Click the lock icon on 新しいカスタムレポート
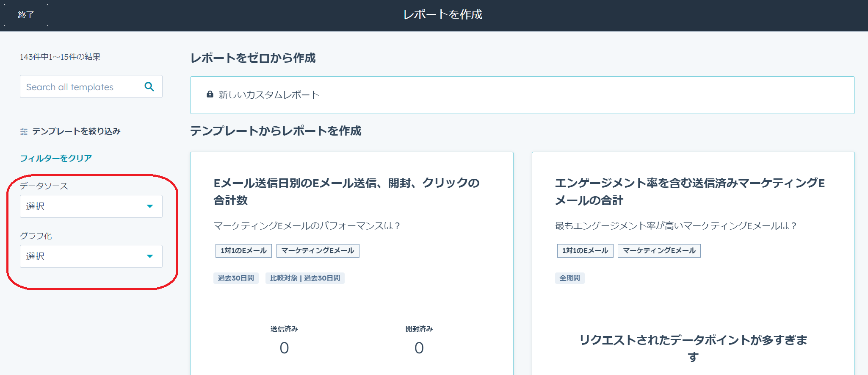The width and height of the screenshot is (868, 375). 210,94
